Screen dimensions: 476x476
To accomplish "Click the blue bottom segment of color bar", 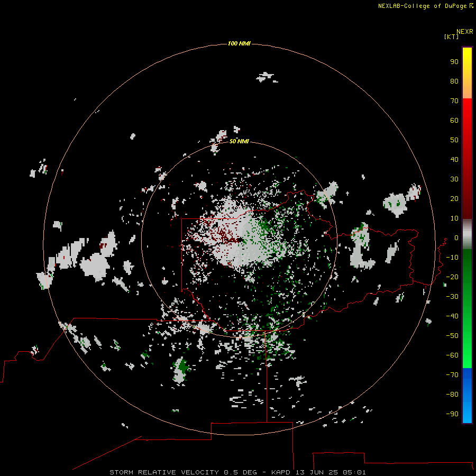I will 467,395.
